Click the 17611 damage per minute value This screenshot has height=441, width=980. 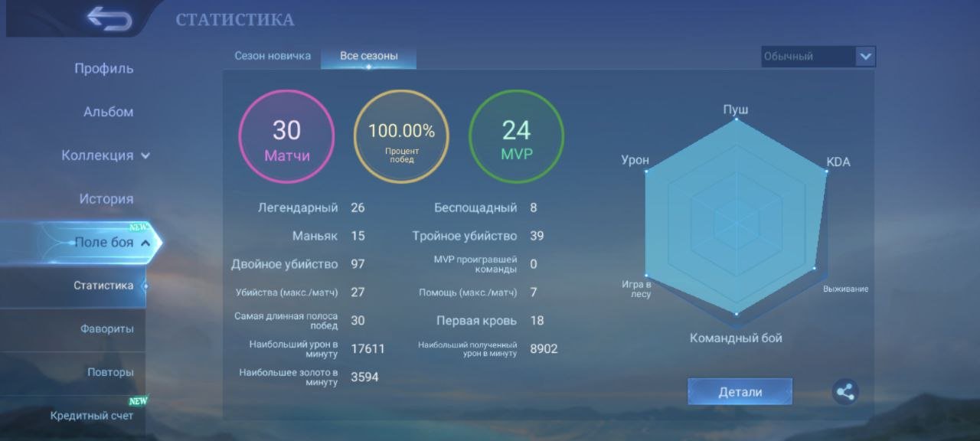(367, 349)
